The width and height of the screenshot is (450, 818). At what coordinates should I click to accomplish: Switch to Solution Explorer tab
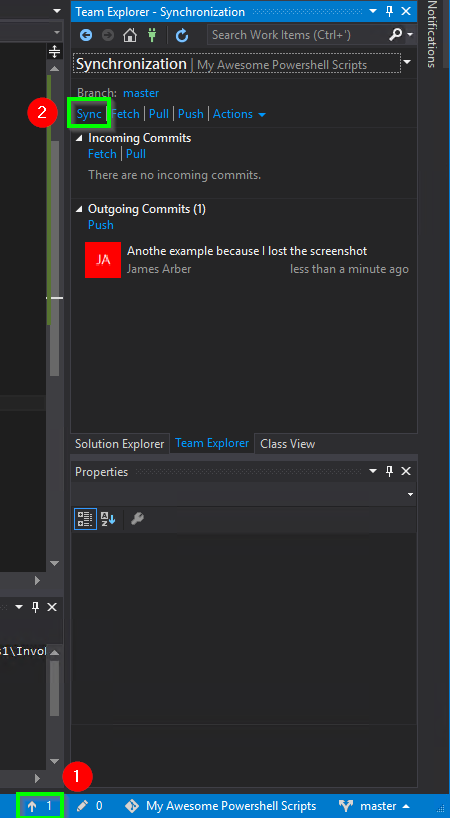tap(119, 444)
